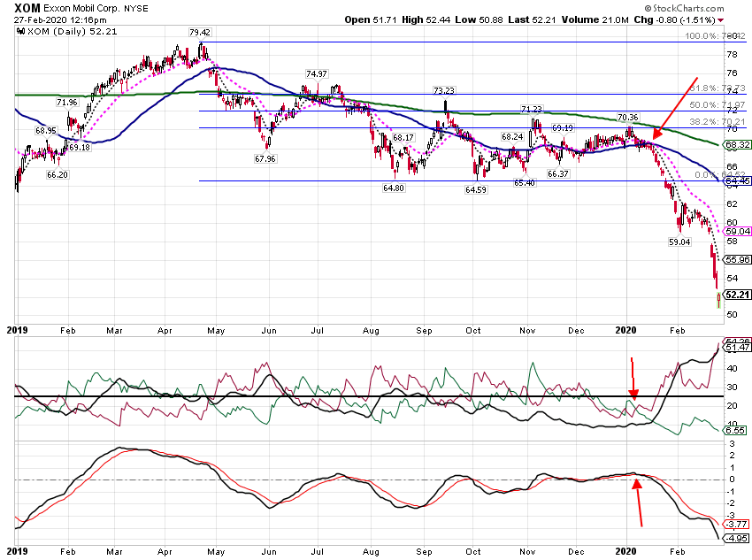Image resolution: width=752 pixels, height=560 pixels.
Task: Click the 64.80 low price label
Action: (x=394, y=188)
